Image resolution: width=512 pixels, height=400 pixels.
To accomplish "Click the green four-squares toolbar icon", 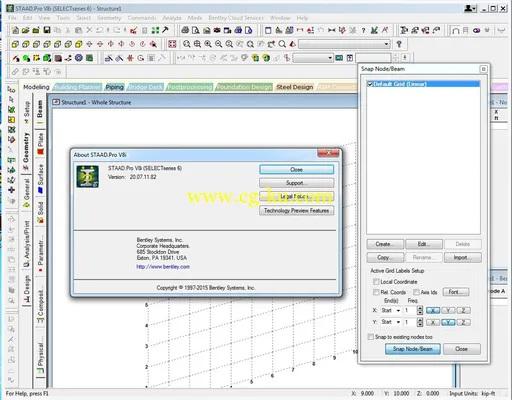I will 155,30.
